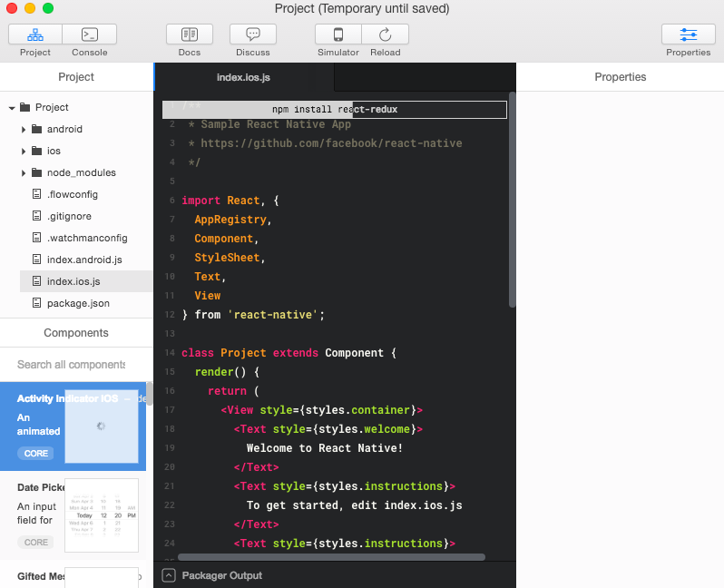
Task: Click the AppRegistry import on line 7
Action: tap(230, 220)
